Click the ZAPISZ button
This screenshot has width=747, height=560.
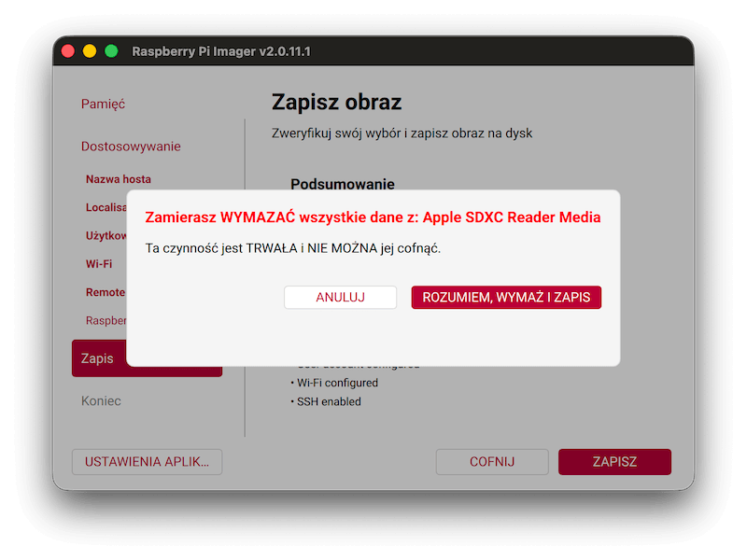pos(614,461)
